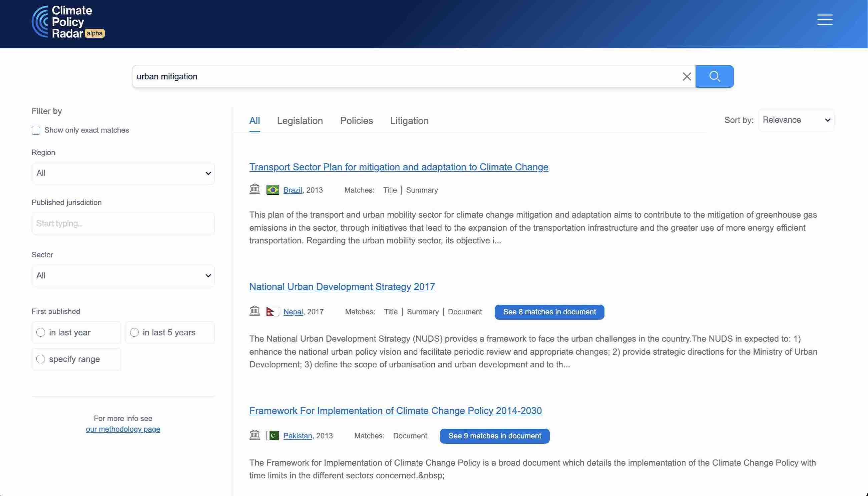Focus the Published jurisdiction input field
Viewport: 868px width, 496px height.
[123, 223]
